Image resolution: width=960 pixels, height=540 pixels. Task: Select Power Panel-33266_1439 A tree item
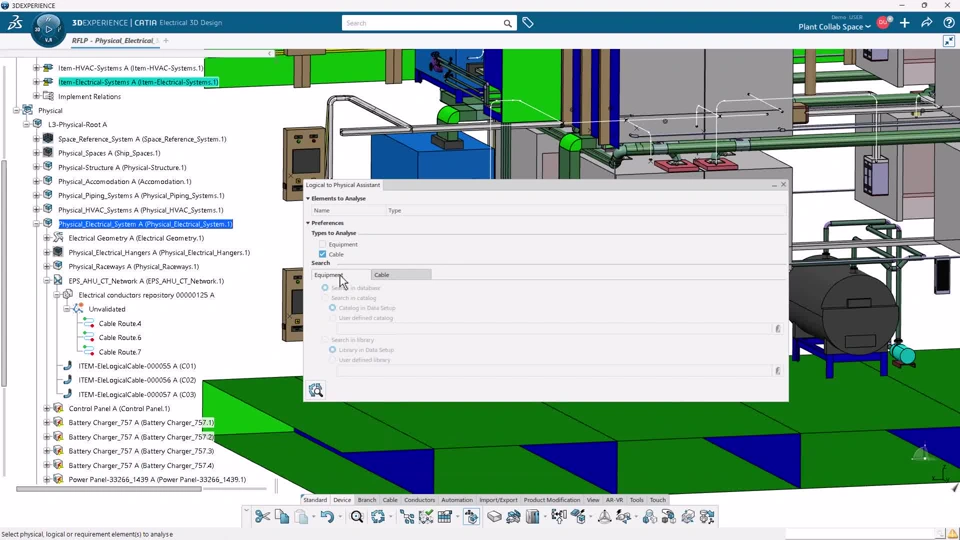157,479
